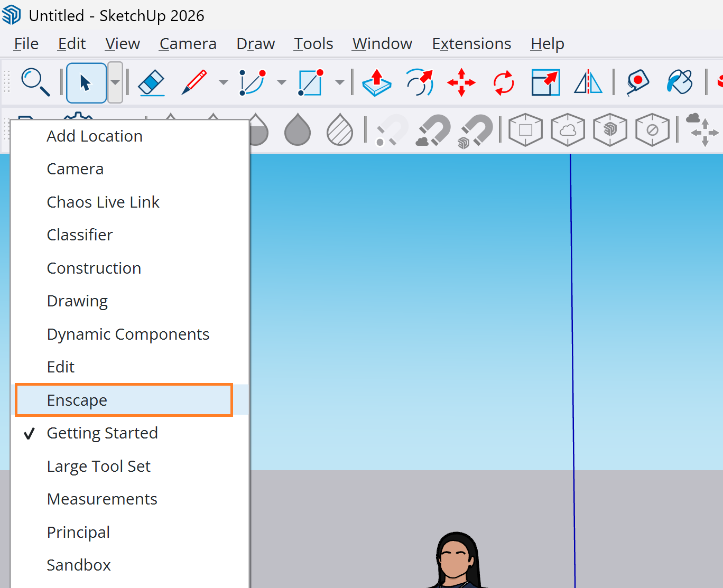
Task: Activate the Push/Pull tool
Action: (x=377, y=82)
